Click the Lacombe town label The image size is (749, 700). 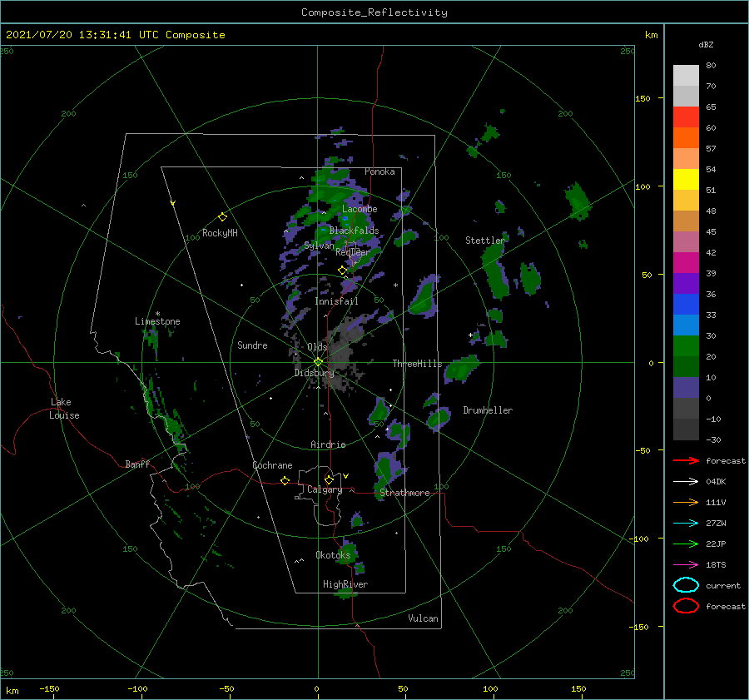pos(360,209)
